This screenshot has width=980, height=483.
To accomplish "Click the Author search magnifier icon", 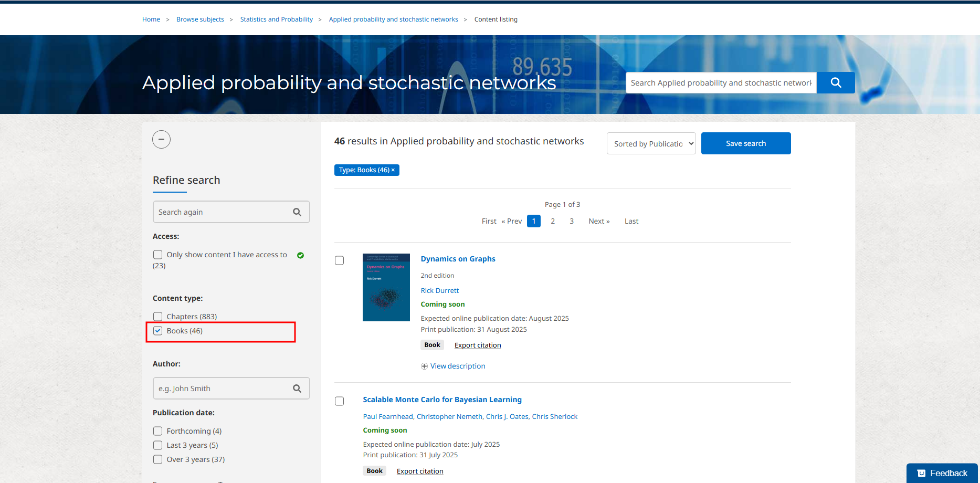I will click(x=297, y=388).
